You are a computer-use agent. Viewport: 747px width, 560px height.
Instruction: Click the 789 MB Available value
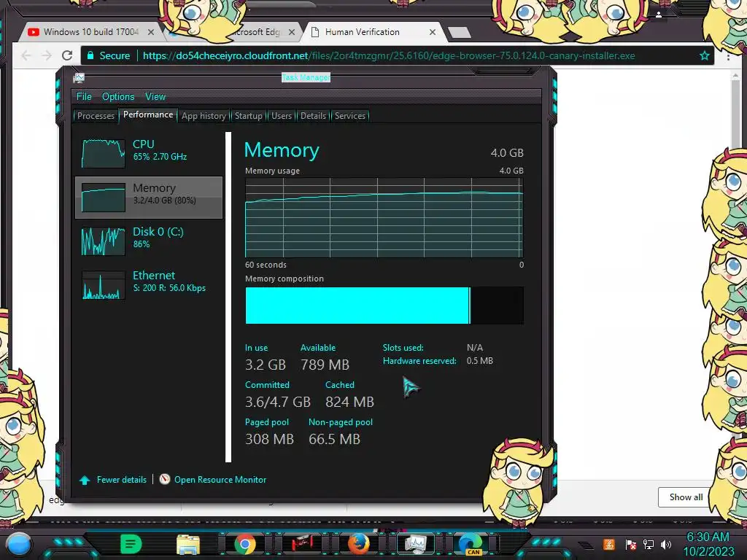(x=325, y=365)
